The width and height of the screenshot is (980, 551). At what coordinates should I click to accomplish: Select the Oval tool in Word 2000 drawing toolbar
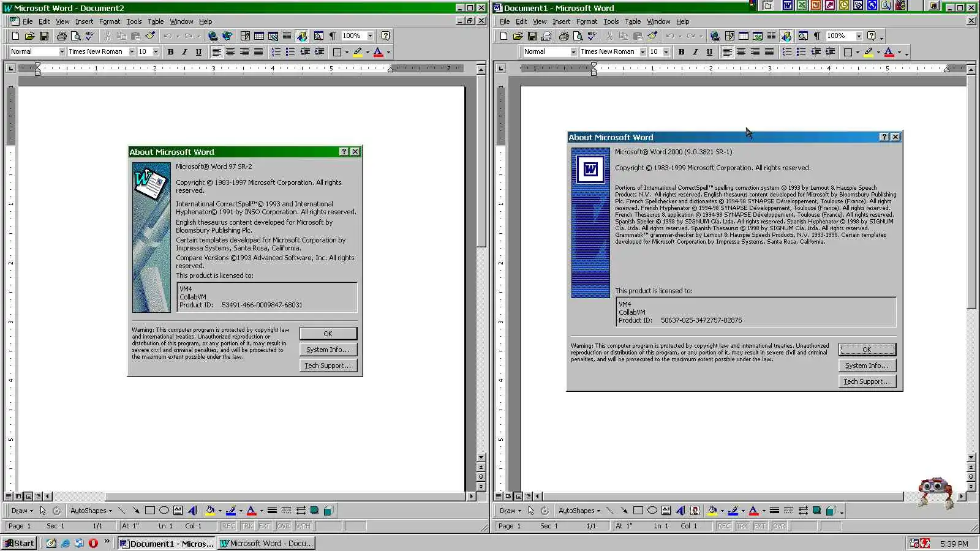click(x=652, y=511)
